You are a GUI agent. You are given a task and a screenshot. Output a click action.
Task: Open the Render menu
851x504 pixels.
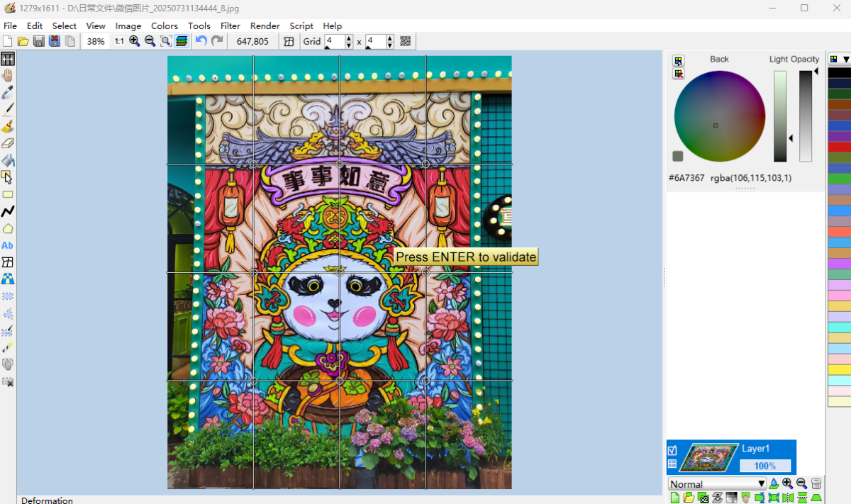[x=265, y=26]
